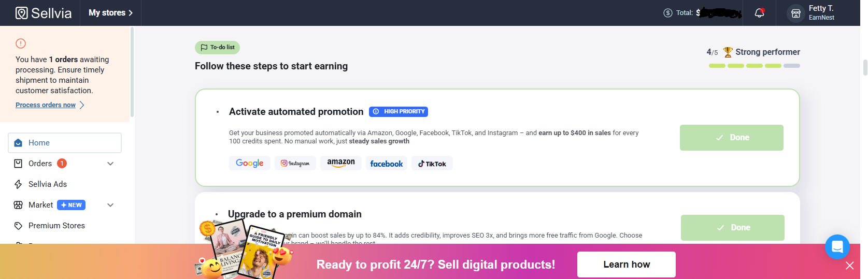Click the Amazon promotion channel logo
The height and width of the screenshot is (279, 868).
click(x=341, y=163)
